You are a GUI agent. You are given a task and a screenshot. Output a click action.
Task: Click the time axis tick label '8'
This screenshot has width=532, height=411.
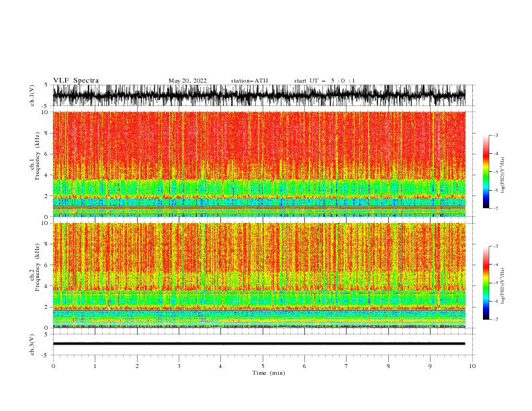(388, 366)
